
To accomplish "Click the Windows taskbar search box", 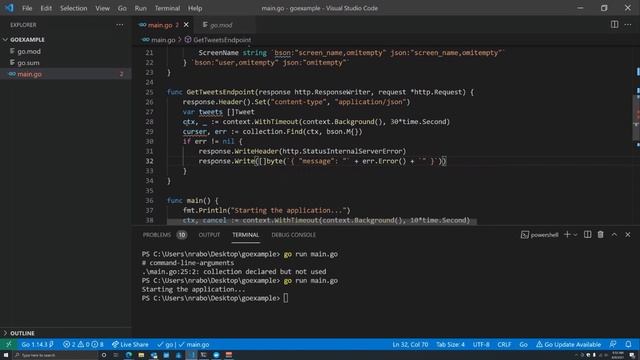I will (x=55, y=355).
